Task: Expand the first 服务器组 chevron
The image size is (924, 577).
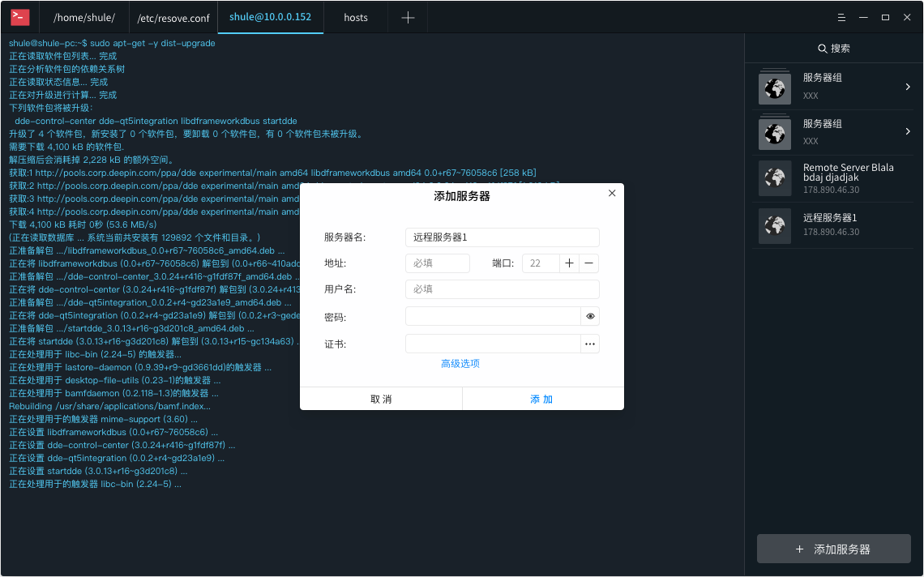Action: tap(908, 87)
